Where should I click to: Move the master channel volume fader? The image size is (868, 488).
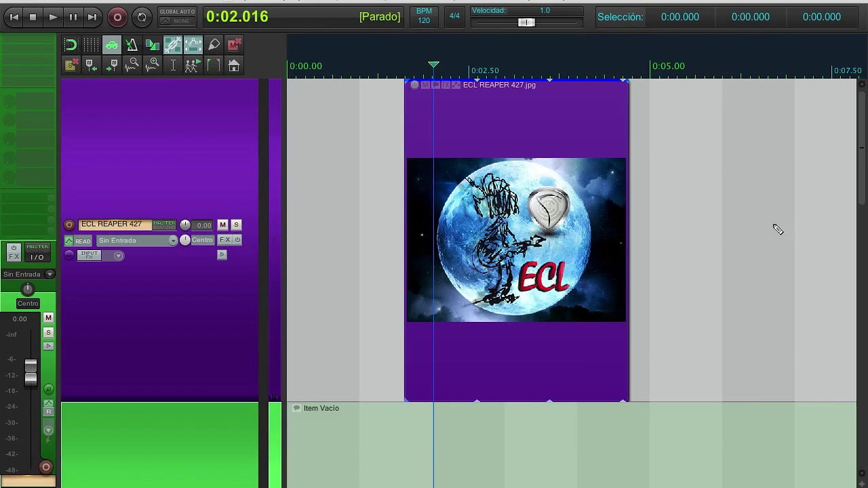(31, 371)
